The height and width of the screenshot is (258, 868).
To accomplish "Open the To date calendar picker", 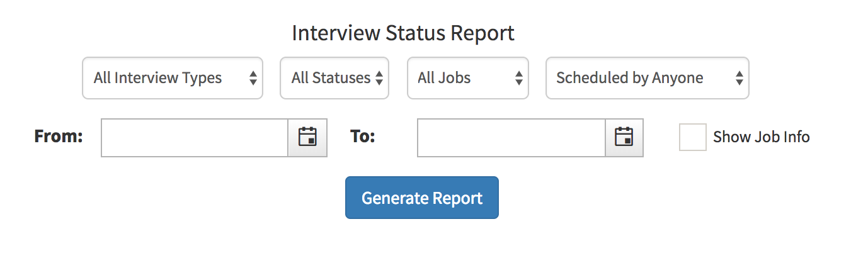I will tap(624, 137).
